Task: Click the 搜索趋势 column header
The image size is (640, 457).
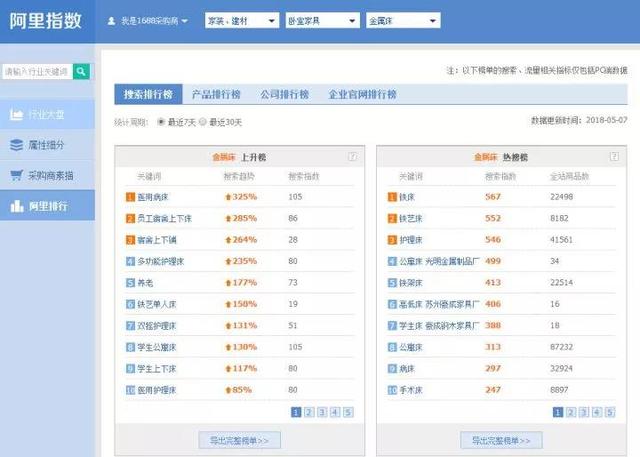Action: pyautogui.click(x=239, y=176)
